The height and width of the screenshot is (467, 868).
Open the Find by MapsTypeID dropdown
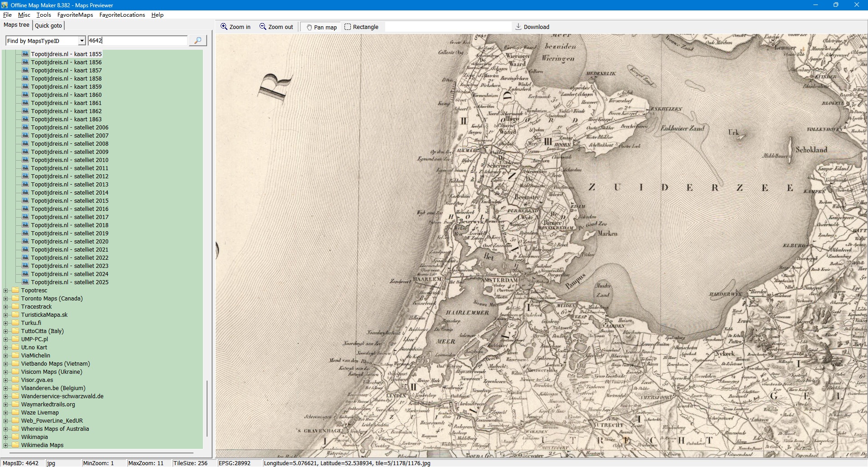pos(82,41)
